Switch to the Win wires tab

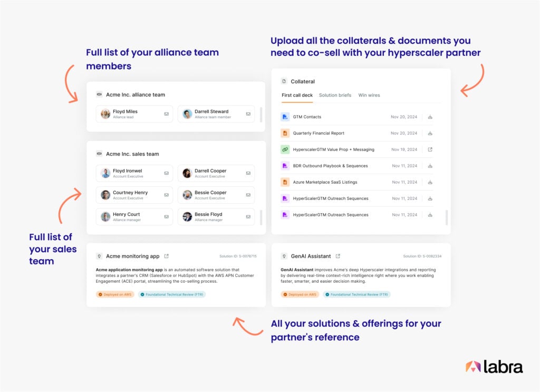point(369,95)
